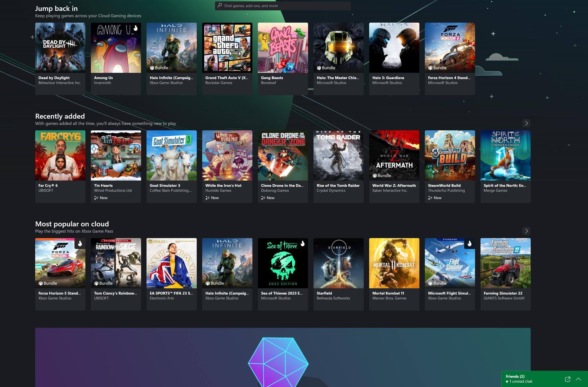
Task: Open Dead by Daylight game tile
Action: pos(60,48)
